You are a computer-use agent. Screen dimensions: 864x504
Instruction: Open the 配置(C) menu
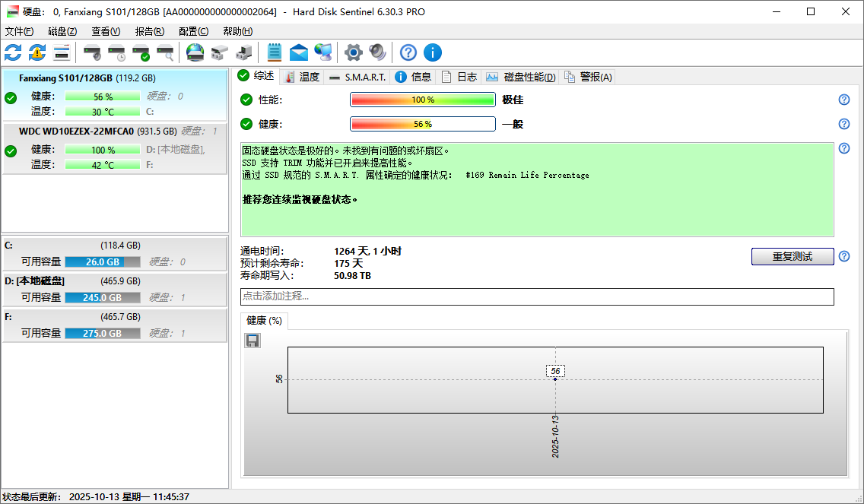coord(193,31)
